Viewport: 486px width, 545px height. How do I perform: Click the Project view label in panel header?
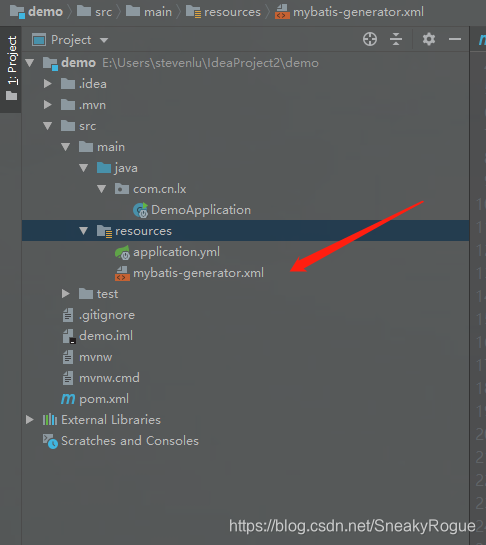tap(71, 40)
